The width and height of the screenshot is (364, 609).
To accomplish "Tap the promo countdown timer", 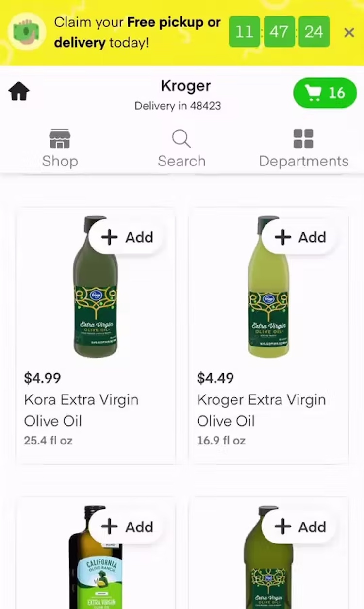I will (x=279, y=32).
